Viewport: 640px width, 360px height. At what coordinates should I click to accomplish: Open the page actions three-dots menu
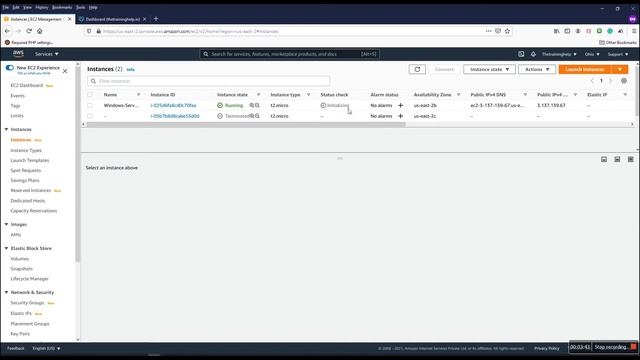[488, 31]
